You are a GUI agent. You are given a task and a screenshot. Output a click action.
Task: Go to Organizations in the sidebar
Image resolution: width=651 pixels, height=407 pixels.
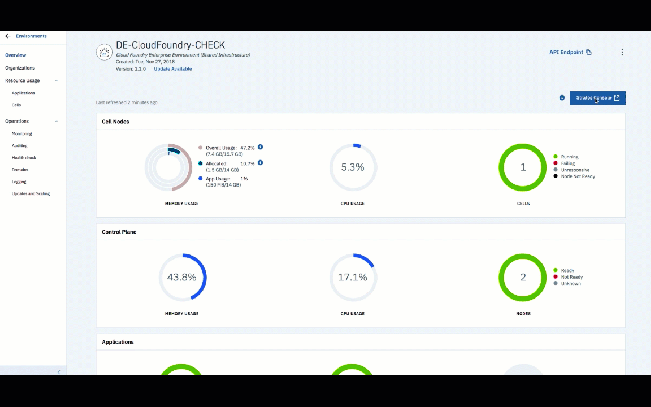(21, 68)
